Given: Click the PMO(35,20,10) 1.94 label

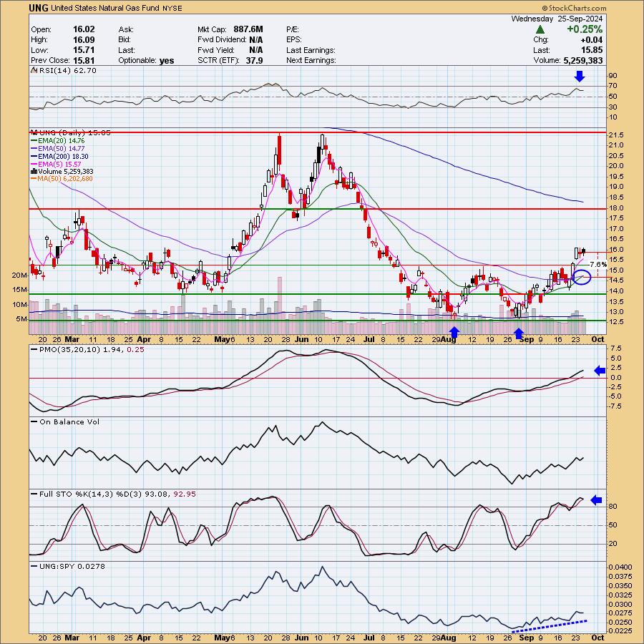Looking at the screenshot, I should click(x=82, y=349).
